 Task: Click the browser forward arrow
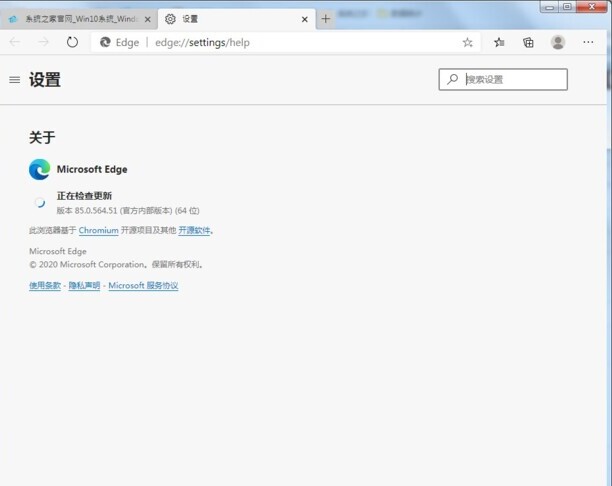pos(43,42)
